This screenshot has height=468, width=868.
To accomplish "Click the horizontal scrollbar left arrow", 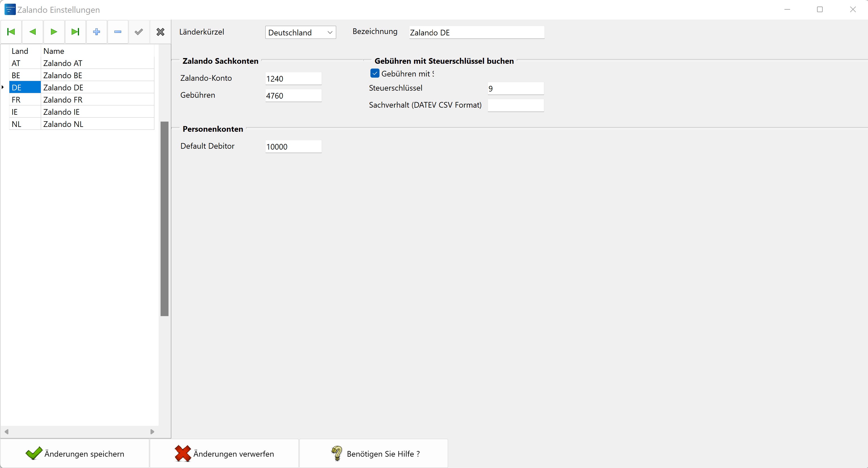I will (x=7, y=431).
